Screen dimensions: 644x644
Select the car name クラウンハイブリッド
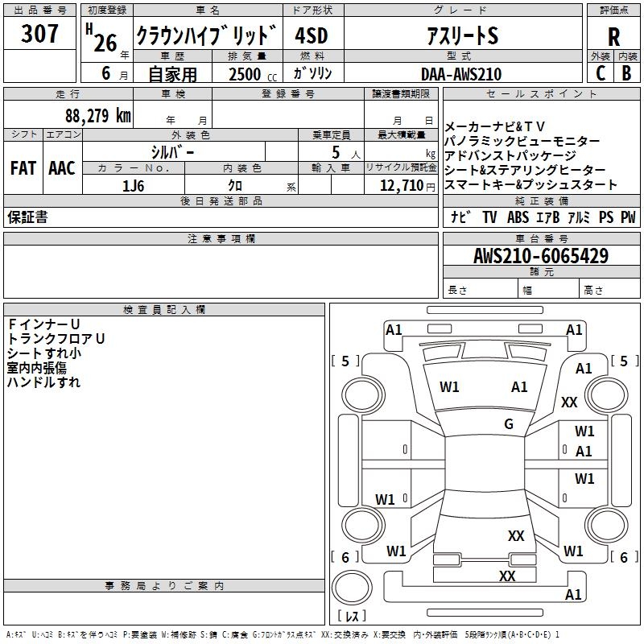coord(207,35)
